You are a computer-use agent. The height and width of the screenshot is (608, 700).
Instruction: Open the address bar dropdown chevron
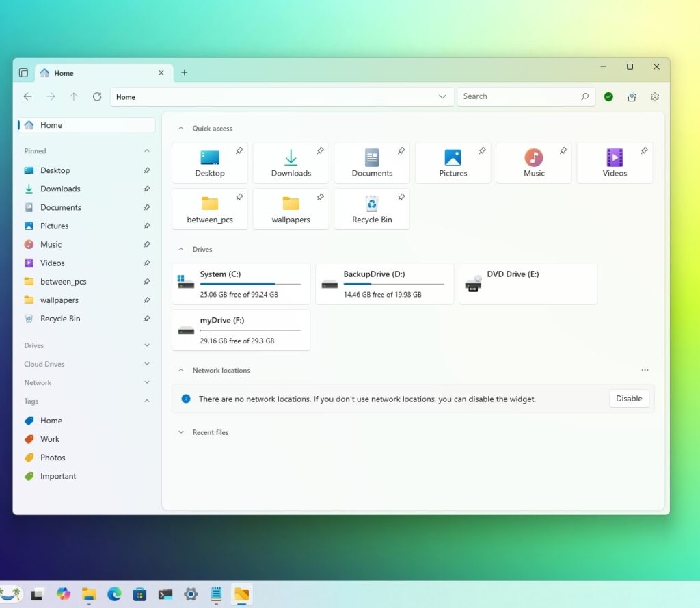[442, 97]
